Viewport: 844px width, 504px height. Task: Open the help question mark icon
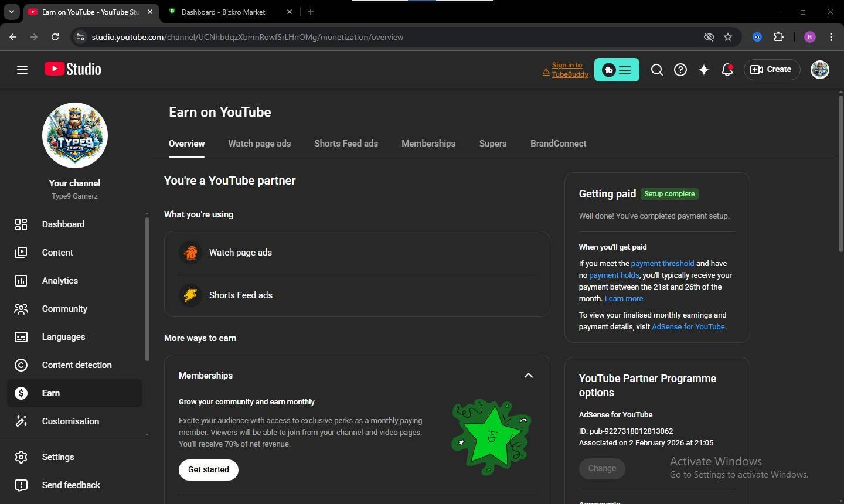pos(680,70)
